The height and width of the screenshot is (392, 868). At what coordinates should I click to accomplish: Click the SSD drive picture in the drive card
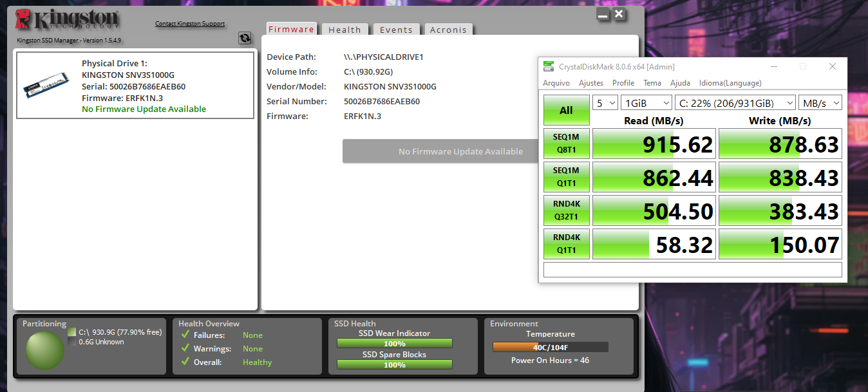[46, 85]
